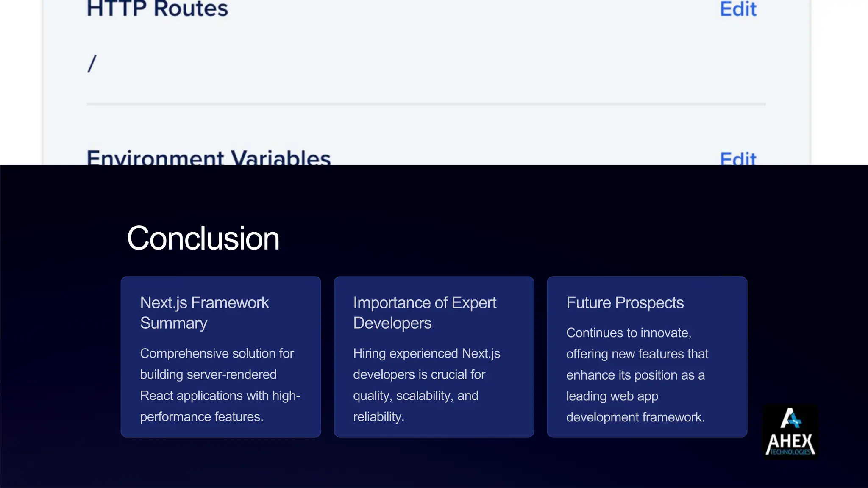Click the Hiring experienced Next.js developers paragraph

pyautogui.click(x=426, y=385)
